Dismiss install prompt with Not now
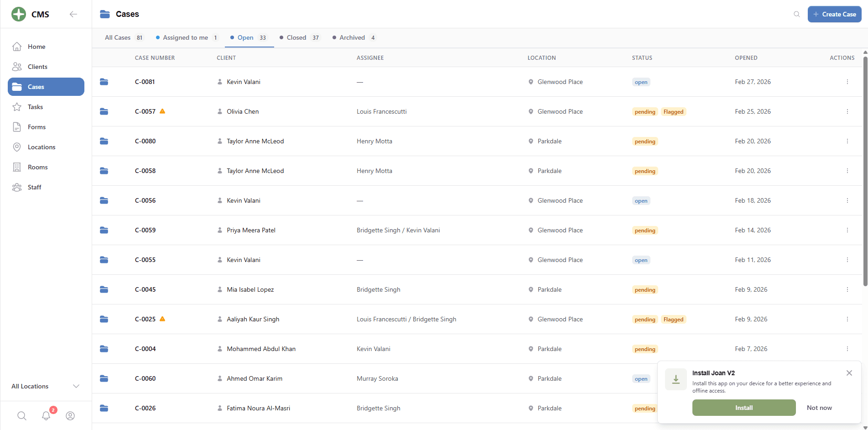This screenshot has width=868, height=430. (x=819, y=408)
